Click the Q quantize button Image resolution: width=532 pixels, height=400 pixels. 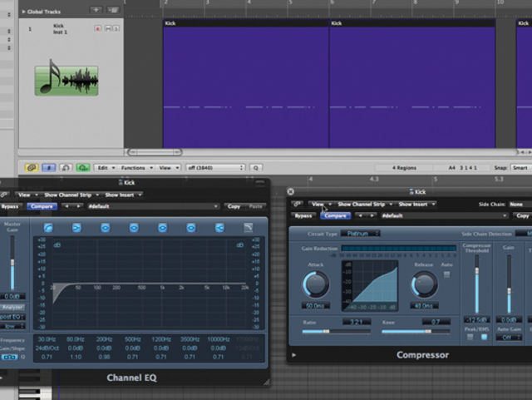coord(256,168)
